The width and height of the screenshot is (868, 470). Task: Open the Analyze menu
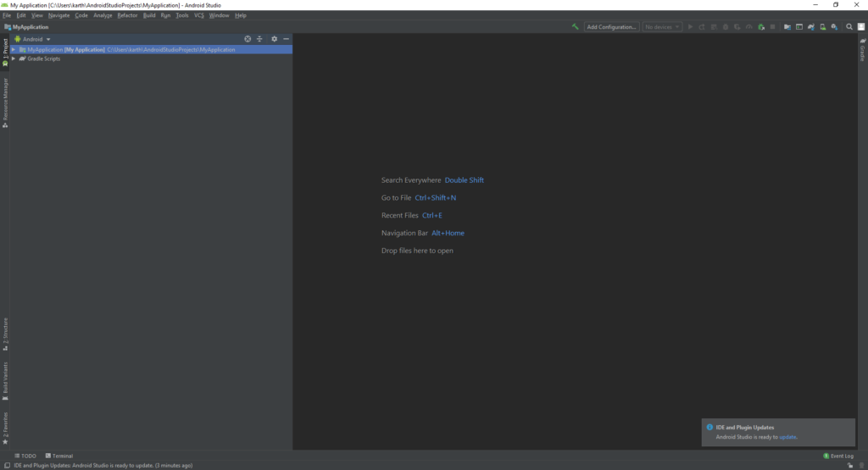pyautogui.click(x=103, y=15)
